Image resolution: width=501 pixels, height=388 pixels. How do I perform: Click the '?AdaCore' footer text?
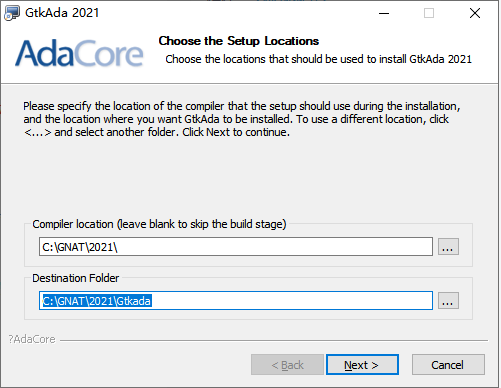(32, 339)
